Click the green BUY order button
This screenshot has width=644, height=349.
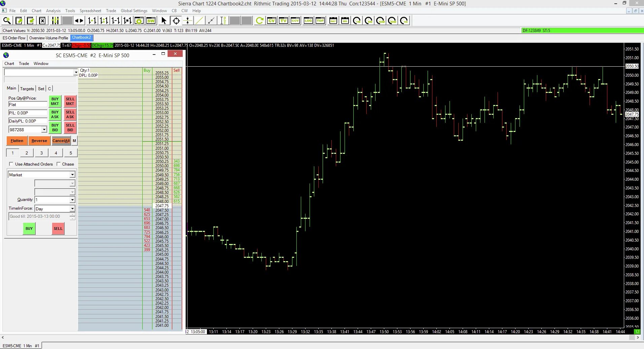click(x=29, y=229)
